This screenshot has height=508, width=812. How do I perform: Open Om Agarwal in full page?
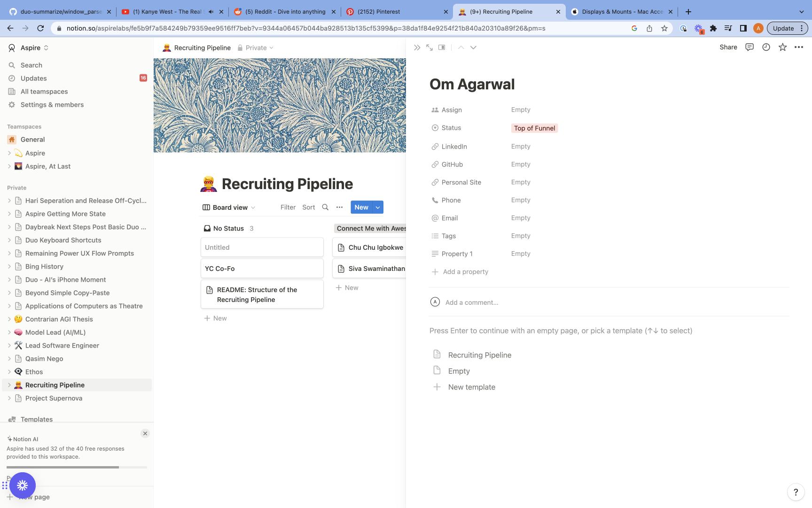tap(429, 48)
